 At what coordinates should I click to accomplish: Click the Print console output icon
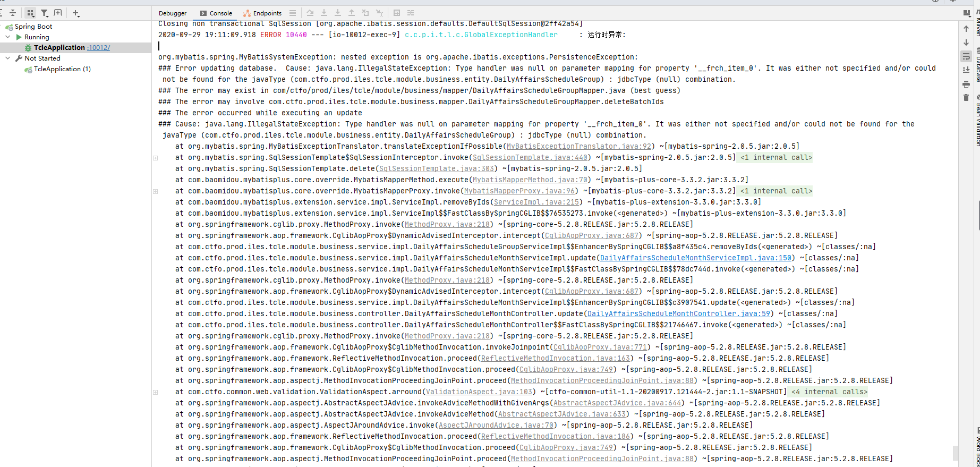pos(966,84)
